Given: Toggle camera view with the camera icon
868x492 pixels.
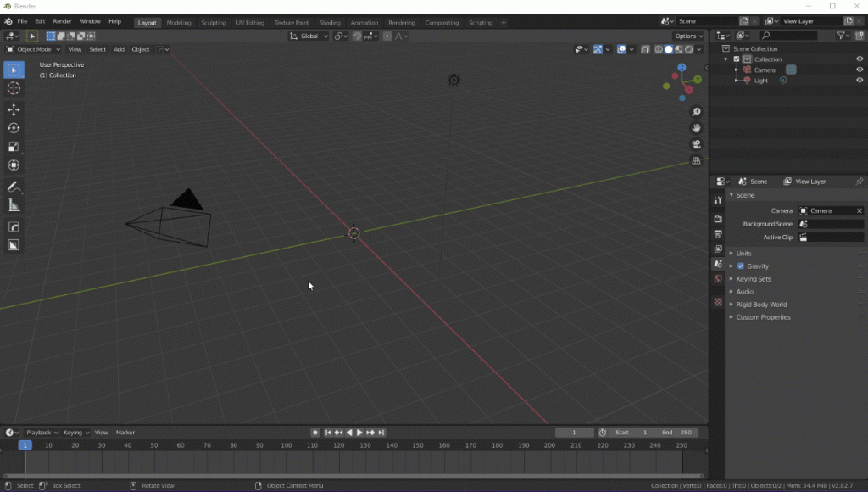Looking at the screenshot, I should 697,144.
